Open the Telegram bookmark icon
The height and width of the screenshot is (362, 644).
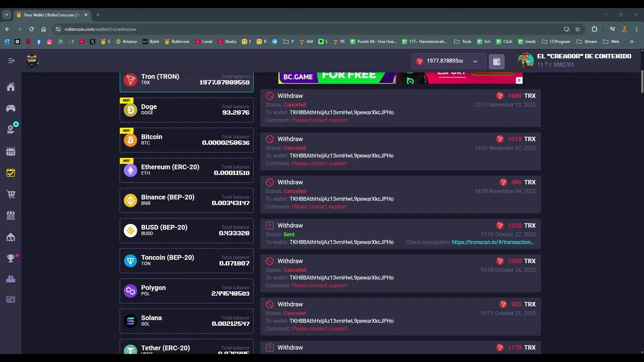pyautogui.click(x=275, y=42)
